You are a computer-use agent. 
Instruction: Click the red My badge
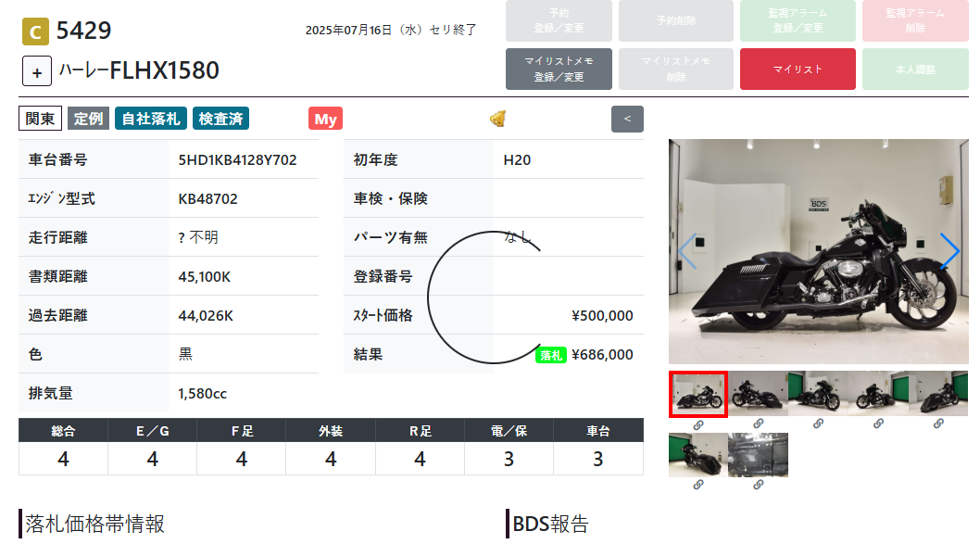tap(326, 119)
